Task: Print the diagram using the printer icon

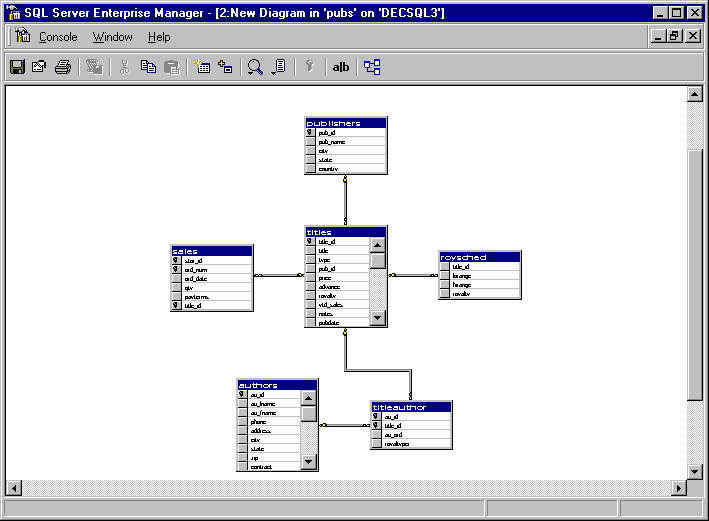Action: point(63,67)
